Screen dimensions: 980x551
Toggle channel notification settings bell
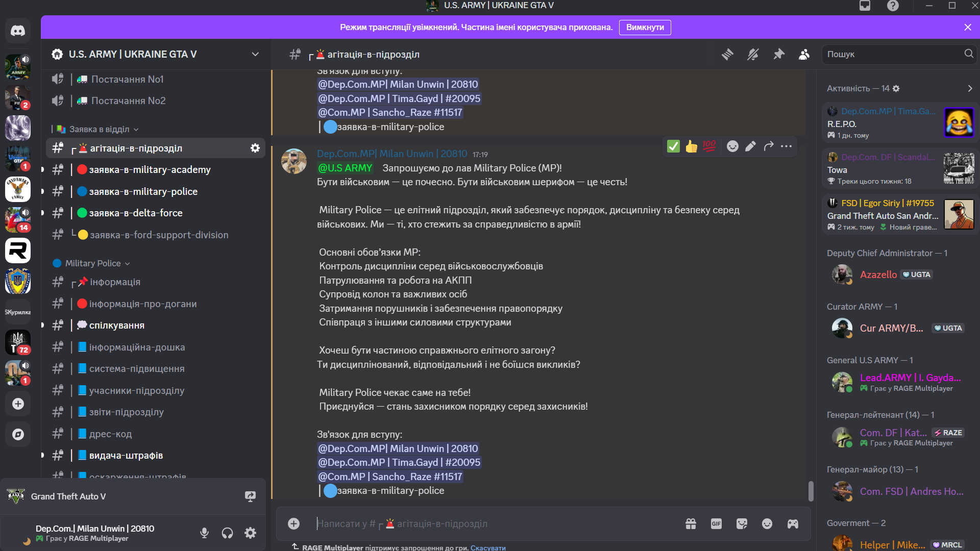coord(753,54)
